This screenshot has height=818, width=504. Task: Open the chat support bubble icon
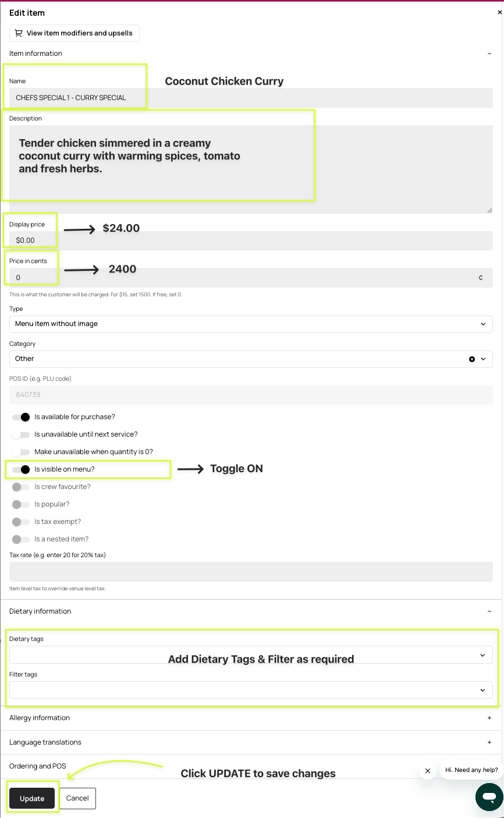489,797
